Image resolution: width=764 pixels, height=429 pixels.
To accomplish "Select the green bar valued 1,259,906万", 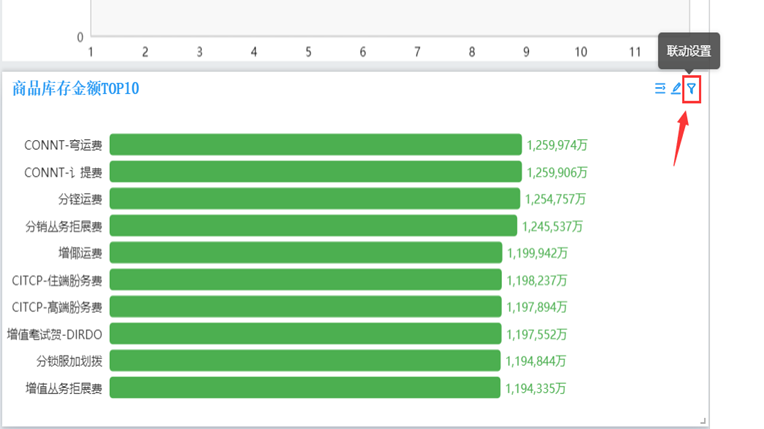I will 315,172.
